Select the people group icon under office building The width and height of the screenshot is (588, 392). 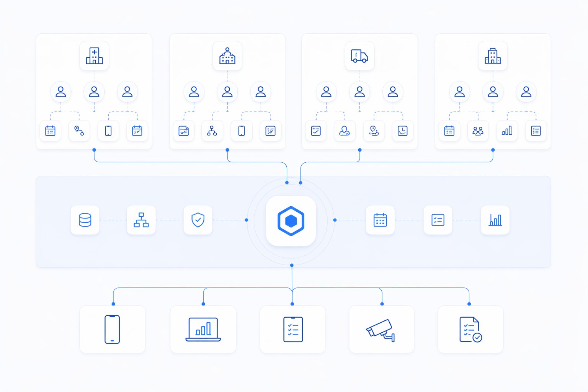pyautogui.click(x=478, y=131)
